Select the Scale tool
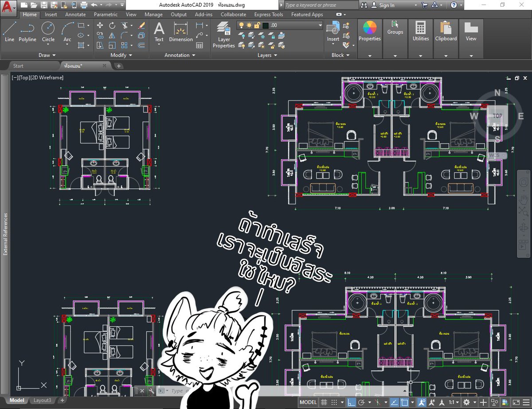The height and width of the screenshot is (409, 532). (x=112, y=45)
